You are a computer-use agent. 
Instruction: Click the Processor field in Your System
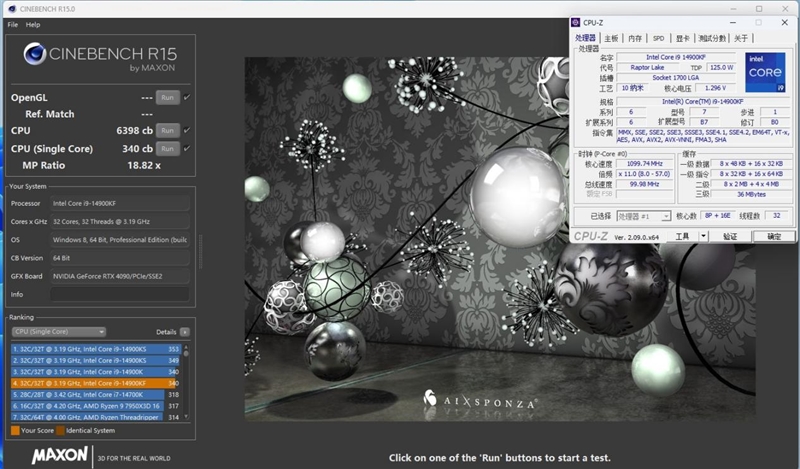(120, 203)
